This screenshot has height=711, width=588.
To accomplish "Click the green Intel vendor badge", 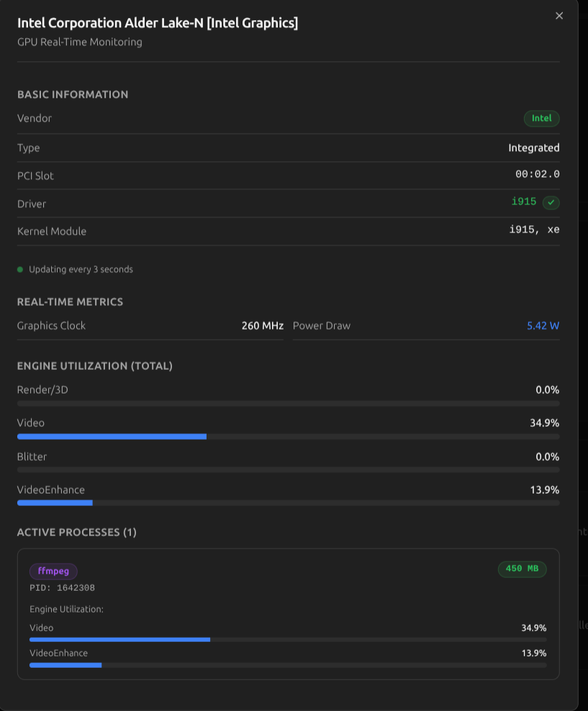I will pos(541,119).
